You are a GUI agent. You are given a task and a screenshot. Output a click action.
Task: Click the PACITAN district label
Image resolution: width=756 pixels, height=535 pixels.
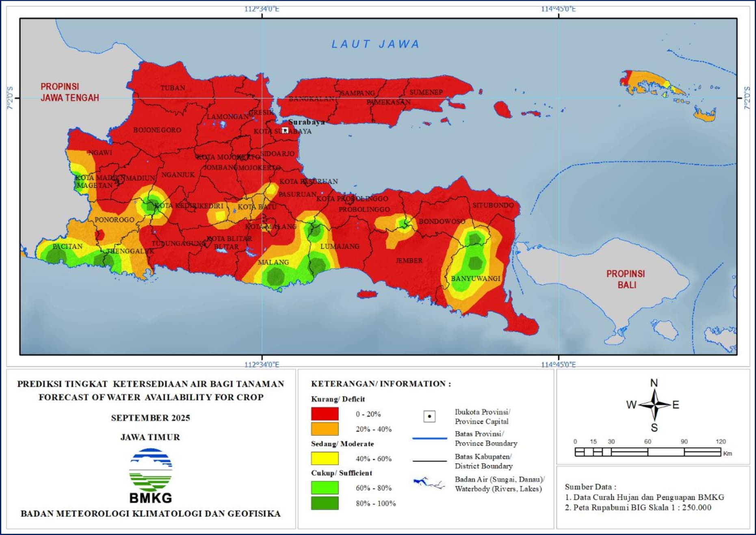coord(67,247)
